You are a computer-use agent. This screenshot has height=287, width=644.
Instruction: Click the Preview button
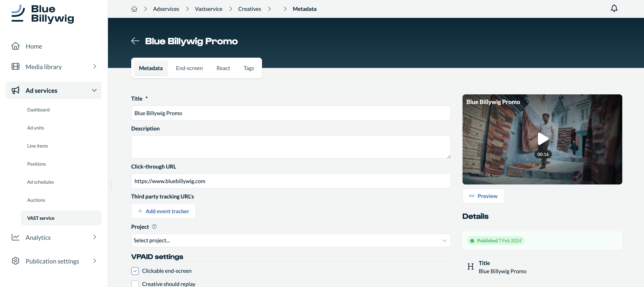(483, 196)
